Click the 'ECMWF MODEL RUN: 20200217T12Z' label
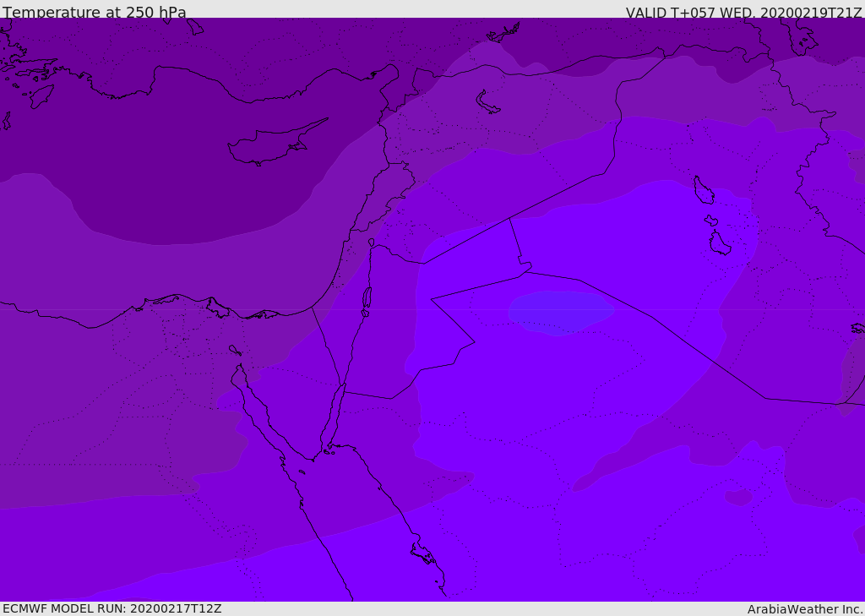 point(112,608)
